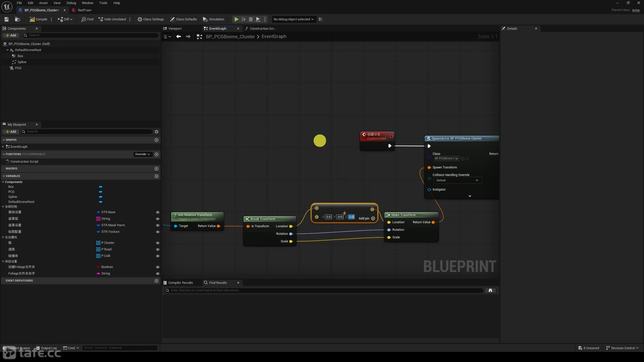644x362 pixels.
Task: Add a new variable with the plus icon
Action: (156, 176)
